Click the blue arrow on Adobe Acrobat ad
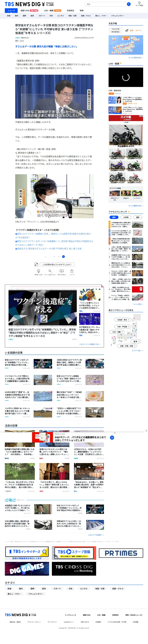The image size is (148, 644). (x=112, y=437)
